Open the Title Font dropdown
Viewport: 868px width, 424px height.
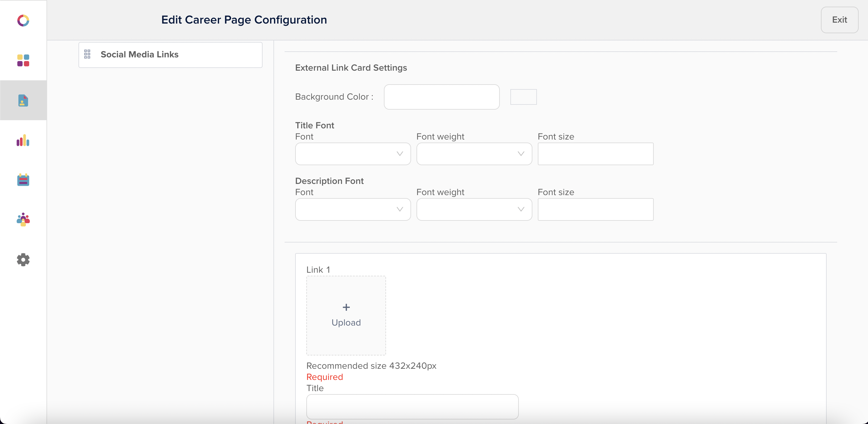pyautogui.click(x=353, y=154)
